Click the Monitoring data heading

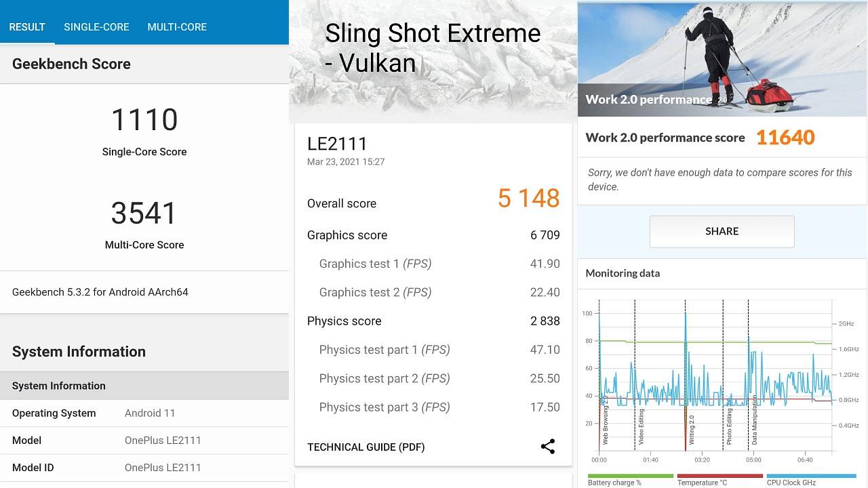623,273
